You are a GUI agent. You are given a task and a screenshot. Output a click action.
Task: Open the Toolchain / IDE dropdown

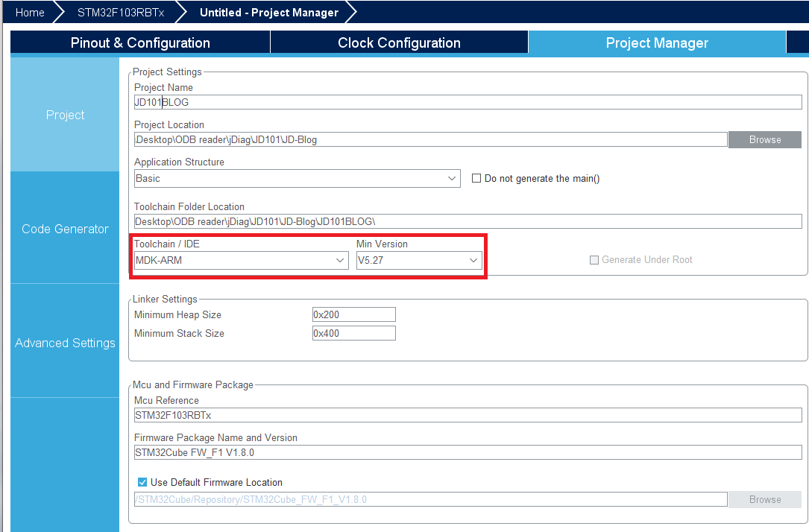(x=241, y=260)
